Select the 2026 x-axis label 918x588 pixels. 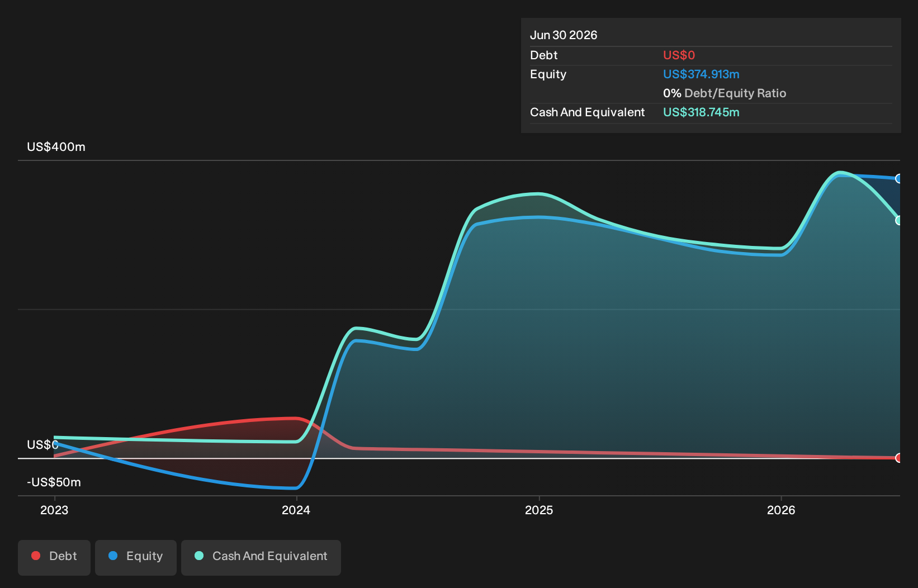[781, 510]
